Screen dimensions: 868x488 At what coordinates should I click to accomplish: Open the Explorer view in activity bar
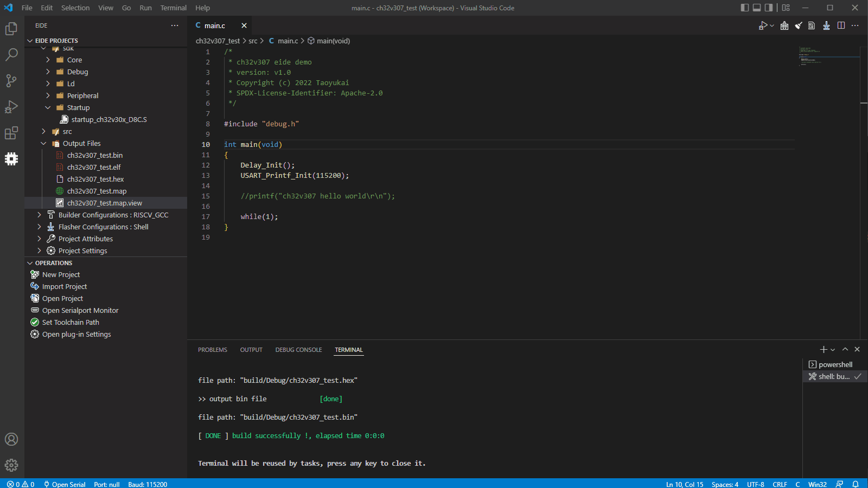pyautogui.click(x=11, y=29)
